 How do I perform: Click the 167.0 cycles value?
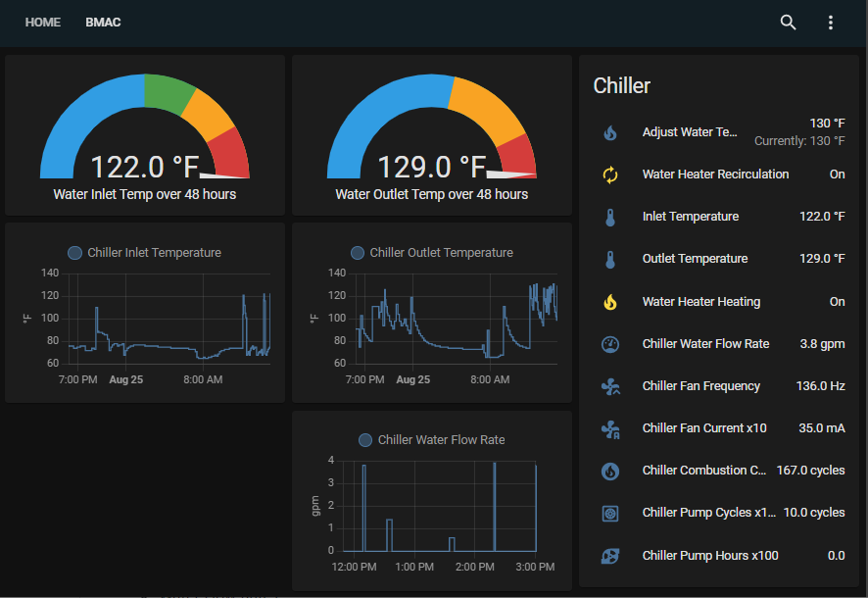click(810, 471)
